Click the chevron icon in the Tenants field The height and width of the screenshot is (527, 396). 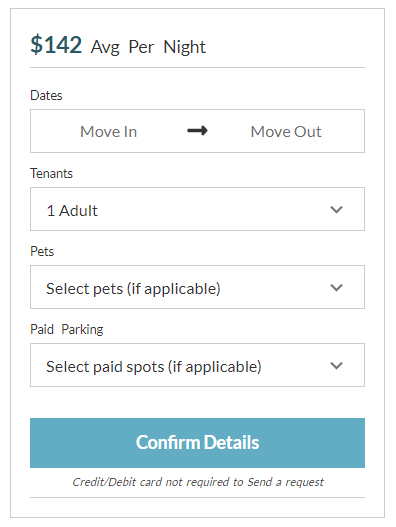(x=336, y=209)
